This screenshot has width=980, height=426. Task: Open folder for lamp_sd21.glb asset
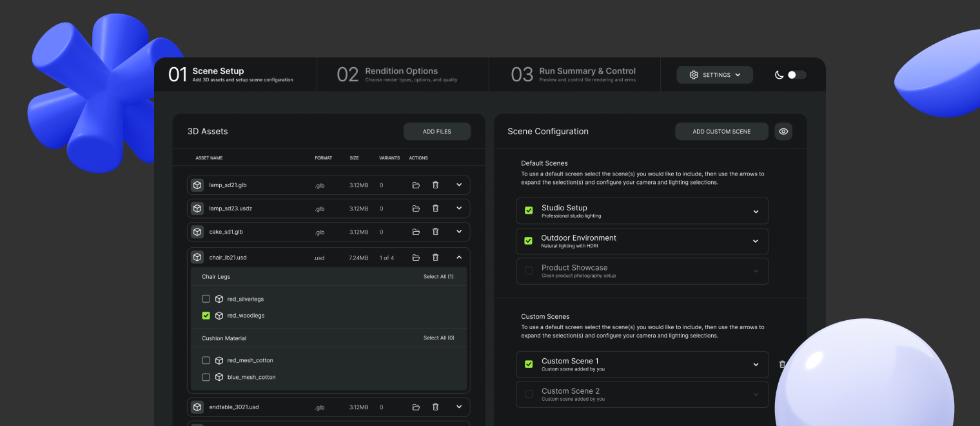(416, 185)
